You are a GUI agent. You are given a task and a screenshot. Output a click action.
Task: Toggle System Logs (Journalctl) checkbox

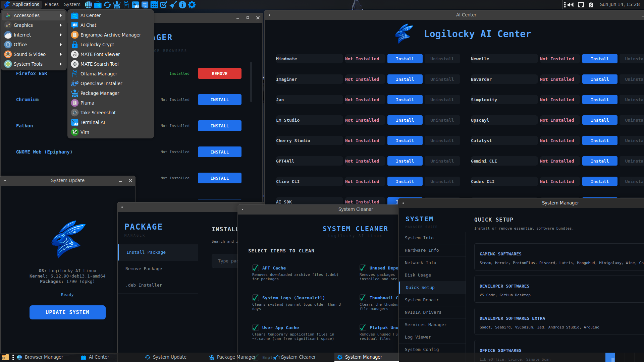point(256,298)
